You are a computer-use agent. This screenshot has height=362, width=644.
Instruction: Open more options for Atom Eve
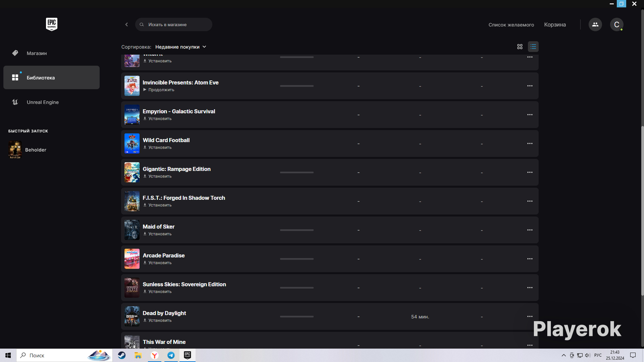tap(530, 86)
